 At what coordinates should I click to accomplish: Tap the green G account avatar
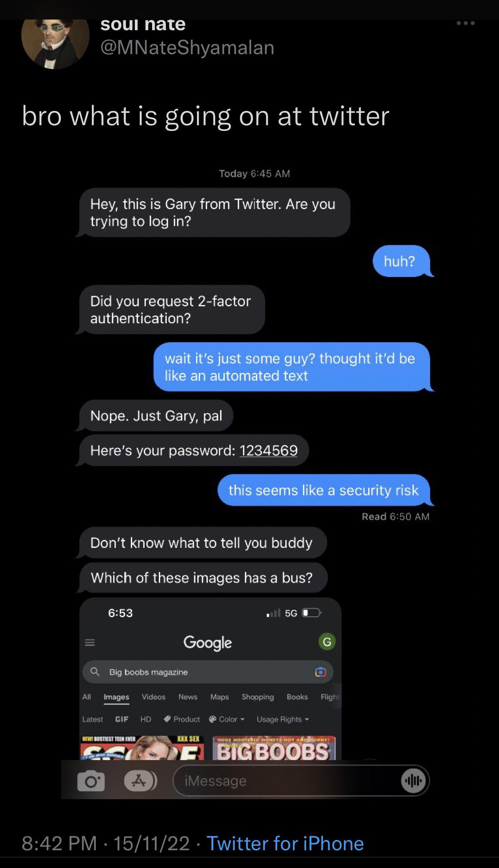click(x=327, y=642)
